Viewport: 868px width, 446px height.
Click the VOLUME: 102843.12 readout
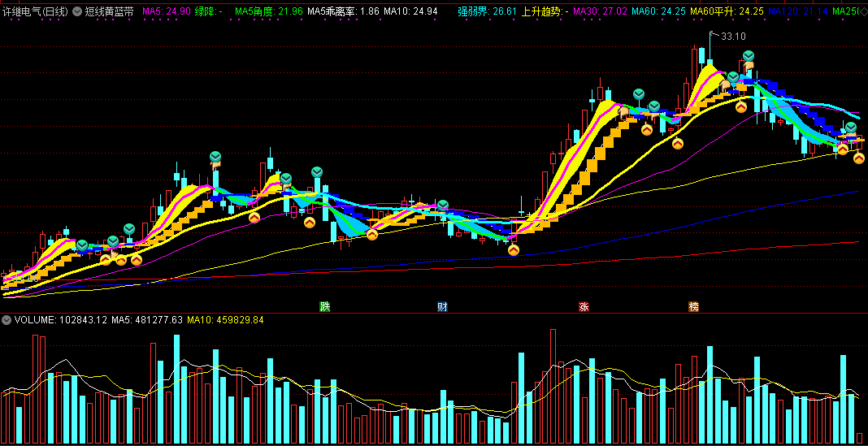(x=60, y=320)
